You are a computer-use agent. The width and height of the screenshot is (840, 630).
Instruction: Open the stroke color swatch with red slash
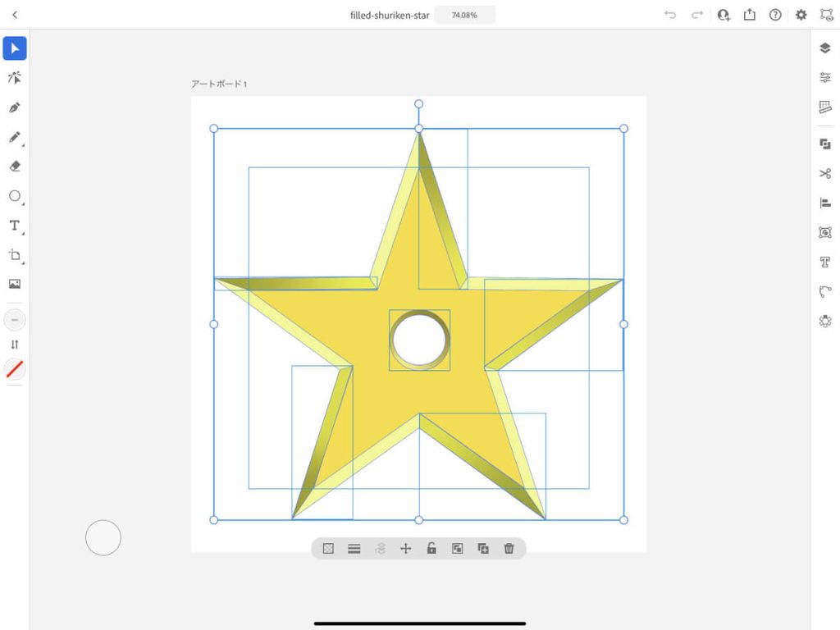[15, 369]
